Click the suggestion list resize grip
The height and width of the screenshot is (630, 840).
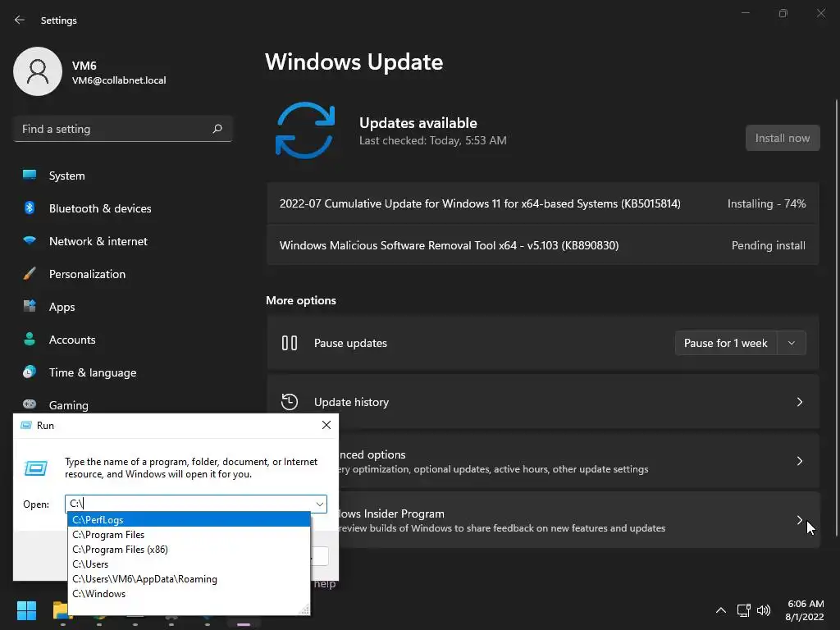[304, 609]
